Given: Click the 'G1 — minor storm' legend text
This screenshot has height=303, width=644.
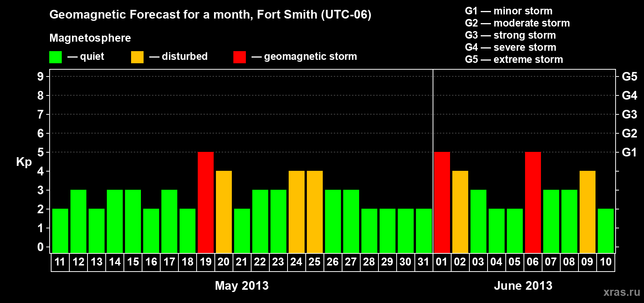Looking at the screenshot, I should 508,11.
